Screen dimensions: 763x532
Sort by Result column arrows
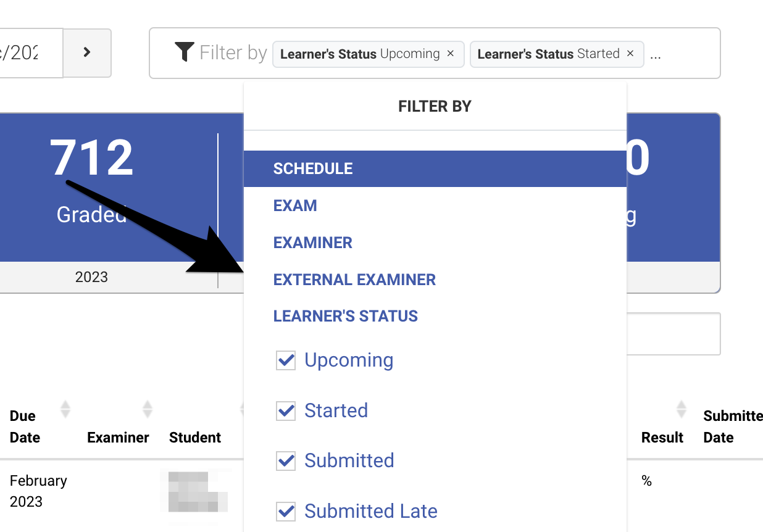[x=681, y=409]
